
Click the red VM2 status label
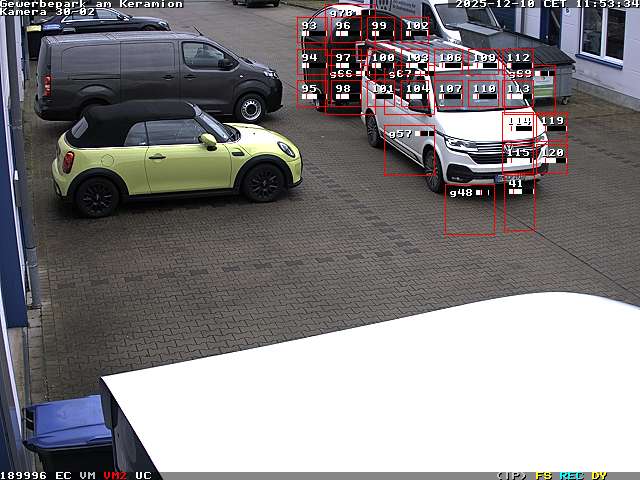pyautogui.click(x=115, y=475)
